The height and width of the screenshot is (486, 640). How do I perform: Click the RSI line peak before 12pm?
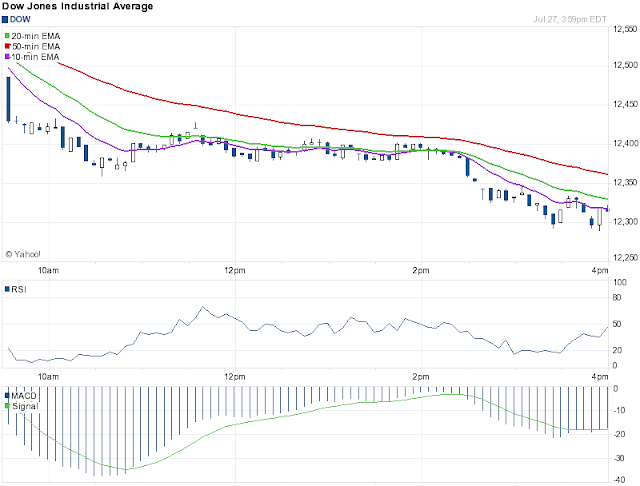(202, 307)
